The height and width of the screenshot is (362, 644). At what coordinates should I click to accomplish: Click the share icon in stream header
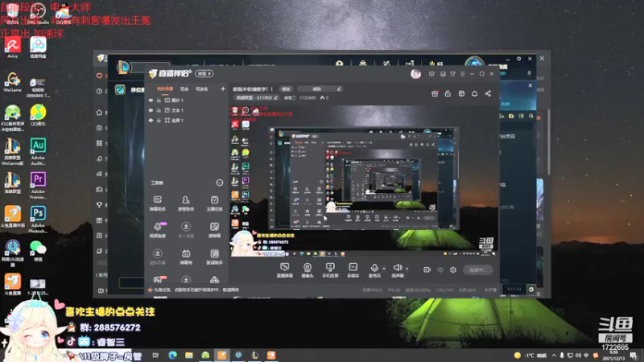coord(488,93)
